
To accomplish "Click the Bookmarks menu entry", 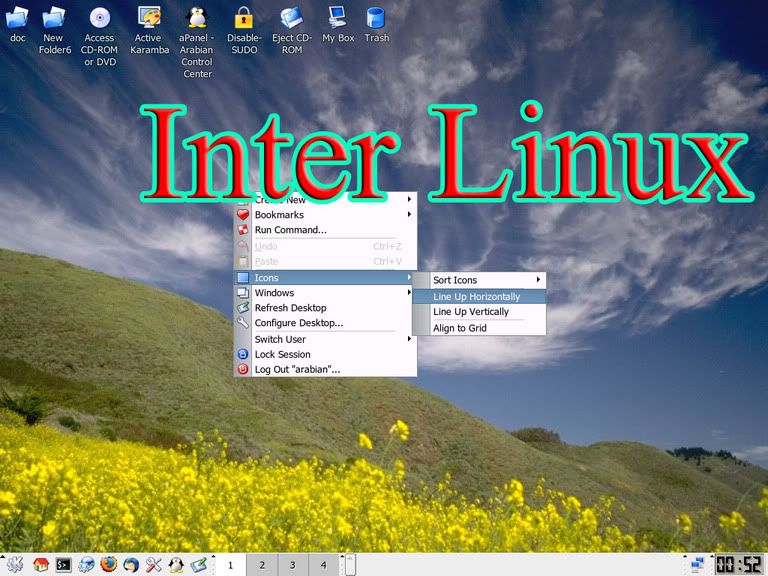I will click(325, 215).
